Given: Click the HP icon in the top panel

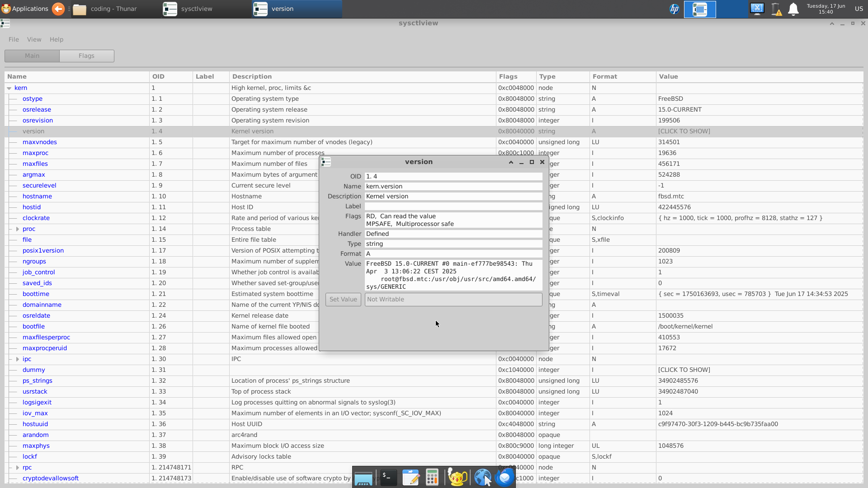Looking at the screenshot, I should pyautogui.click(x=674, y=9).
